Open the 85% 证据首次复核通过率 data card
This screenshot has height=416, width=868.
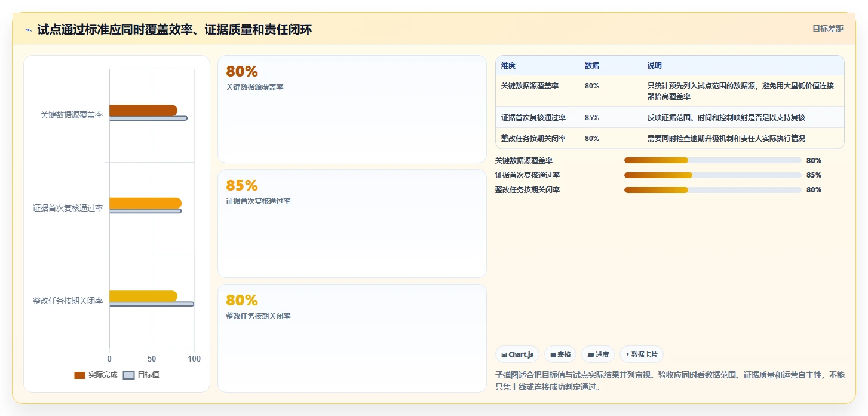pos(352,224)
